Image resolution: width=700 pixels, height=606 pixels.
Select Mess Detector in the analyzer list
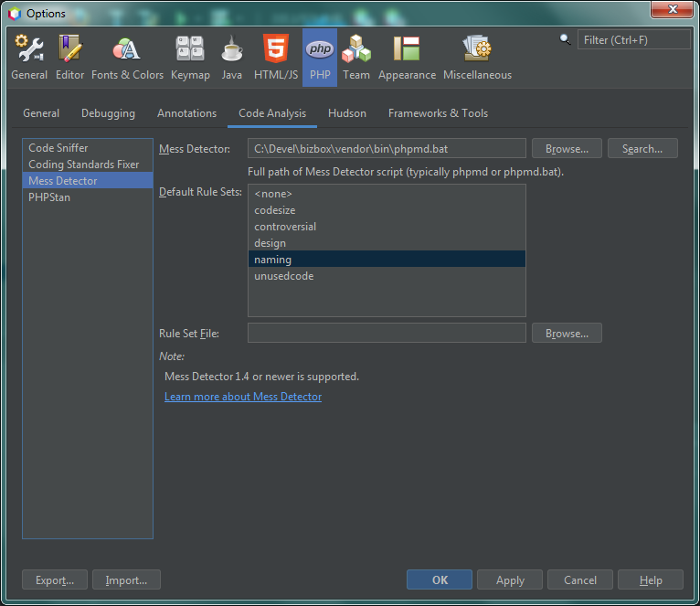pyautogui.click(x=88, y=181)
